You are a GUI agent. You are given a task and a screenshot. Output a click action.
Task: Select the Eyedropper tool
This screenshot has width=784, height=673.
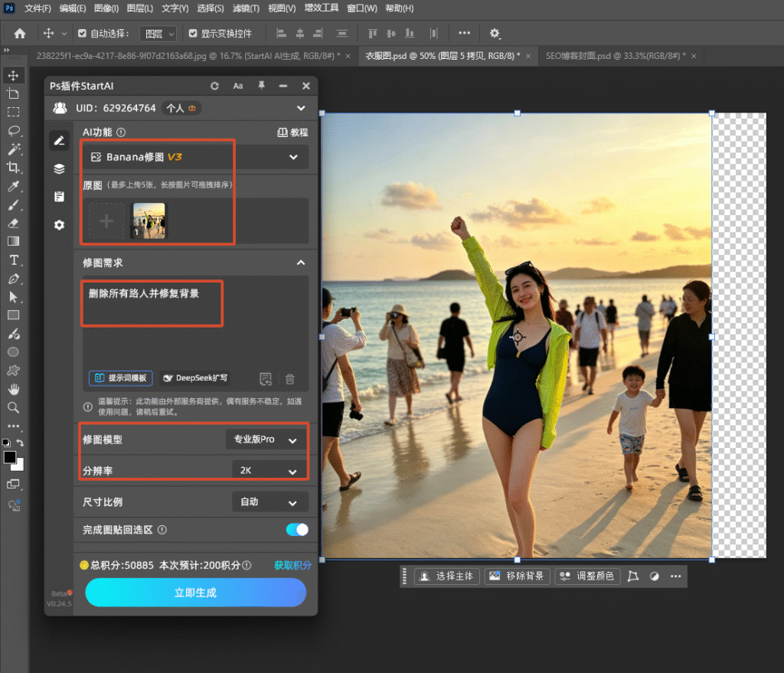click(14, 187)
